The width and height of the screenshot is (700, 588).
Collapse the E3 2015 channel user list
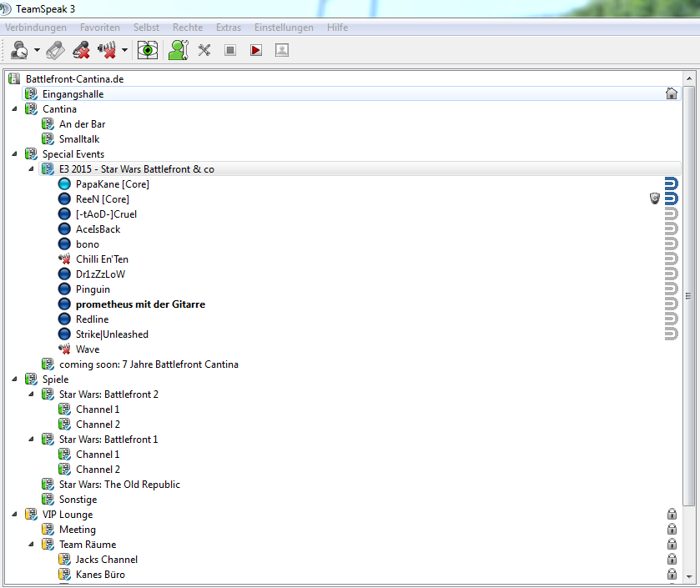[x=31, y=169]
